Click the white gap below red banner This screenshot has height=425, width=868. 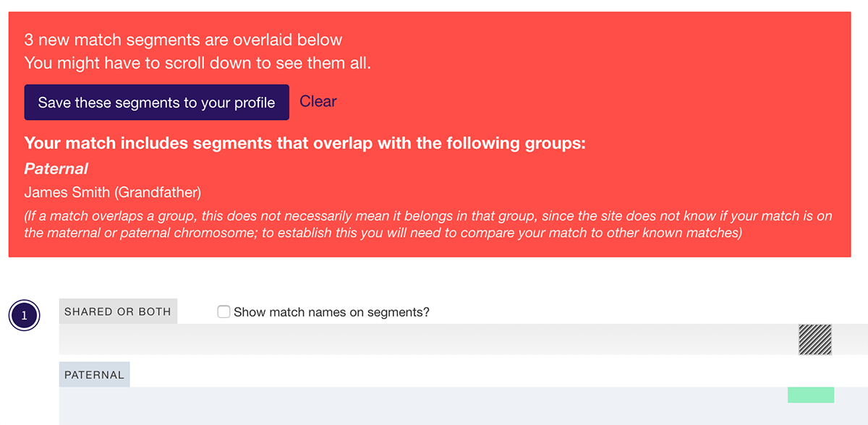pos(434,275)
